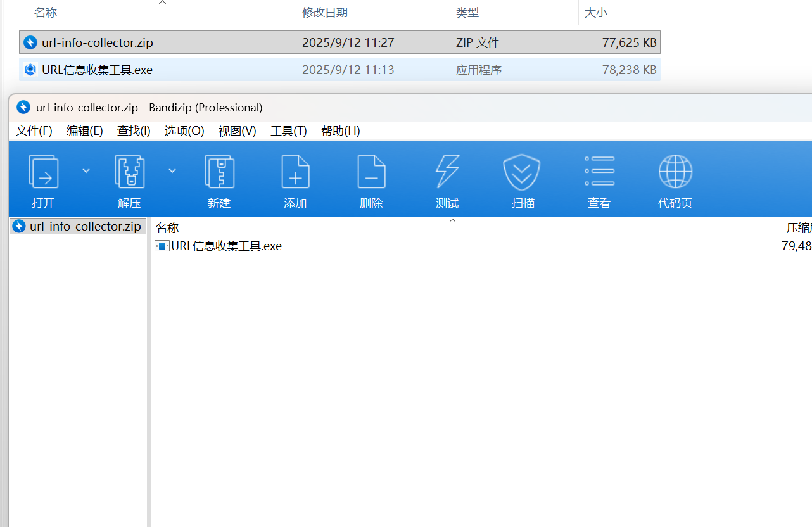Viewport: 812px width, 527px height.
Task: Click the New archive (新建) icon
Action: point(219,172)
